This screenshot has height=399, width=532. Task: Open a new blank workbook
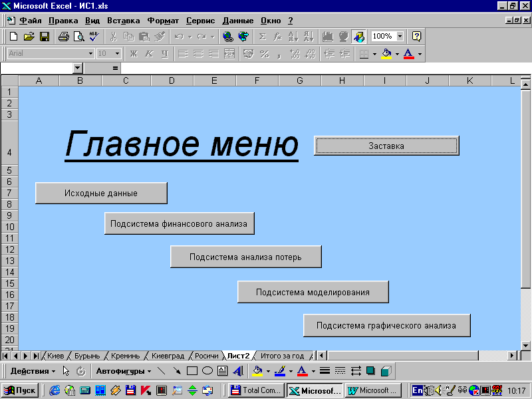13,37
